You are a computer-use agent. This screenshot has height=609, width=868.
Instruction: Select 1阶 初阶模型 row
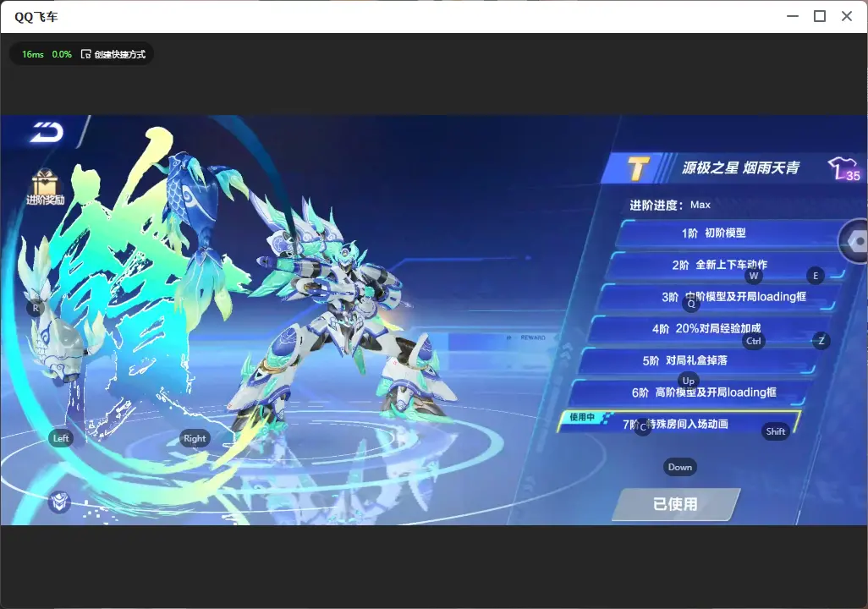pos(728,233)
